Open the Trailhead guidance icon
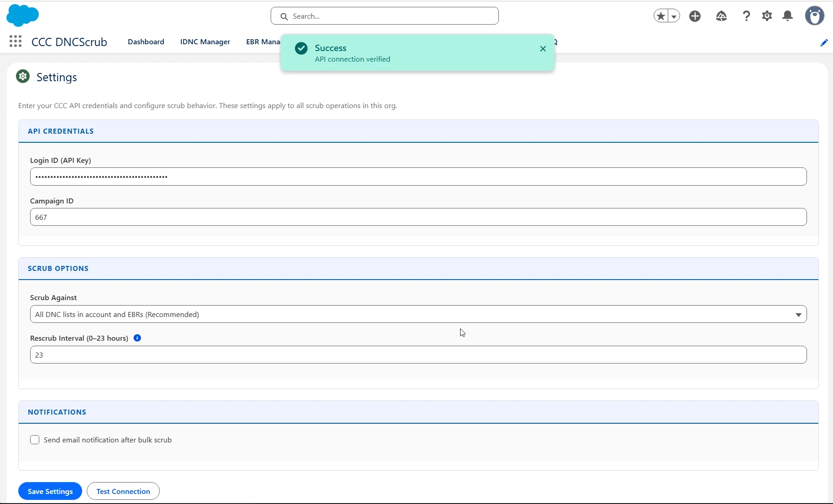The height and width of the screenshot is (504, 833). point(721,16)
